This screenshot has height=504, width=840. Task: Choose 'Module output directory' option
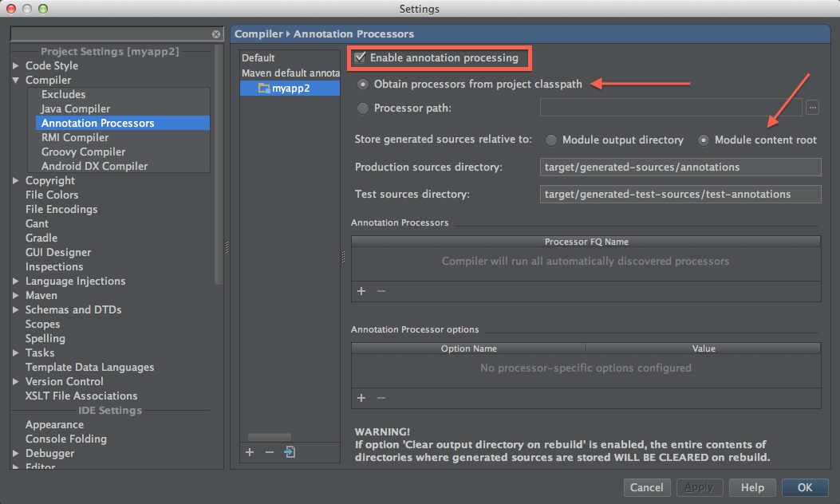click(x=551, y=139)
